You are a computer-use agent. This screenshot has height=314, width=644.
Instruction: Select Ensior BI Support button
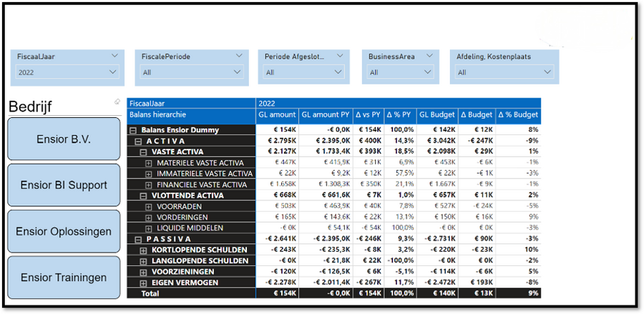(x=64, y=185)
